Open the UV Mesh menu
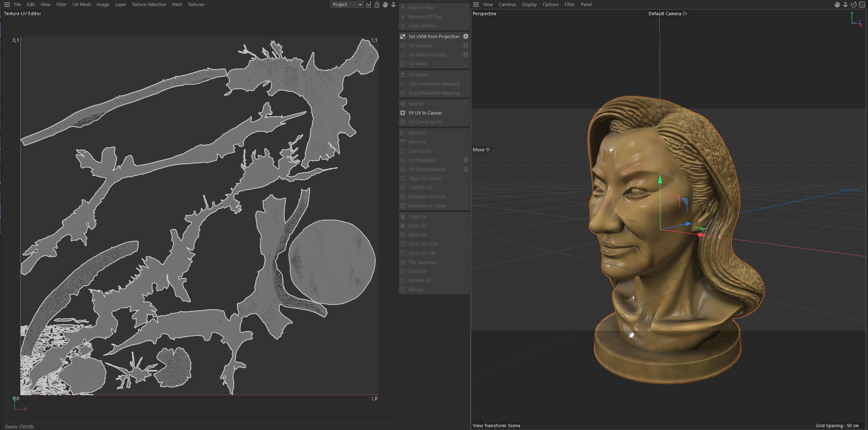The image size is (868, 430). point(82,4)
